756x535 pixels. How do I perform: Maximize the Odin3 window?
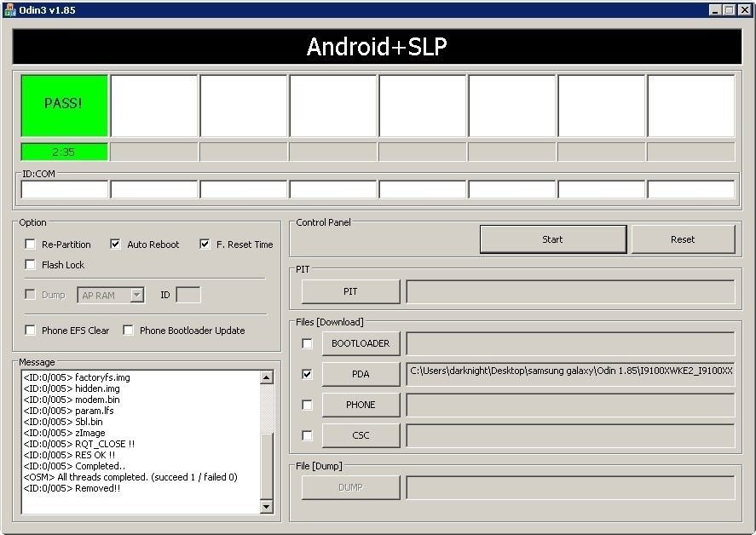click(x=729, y=9)
